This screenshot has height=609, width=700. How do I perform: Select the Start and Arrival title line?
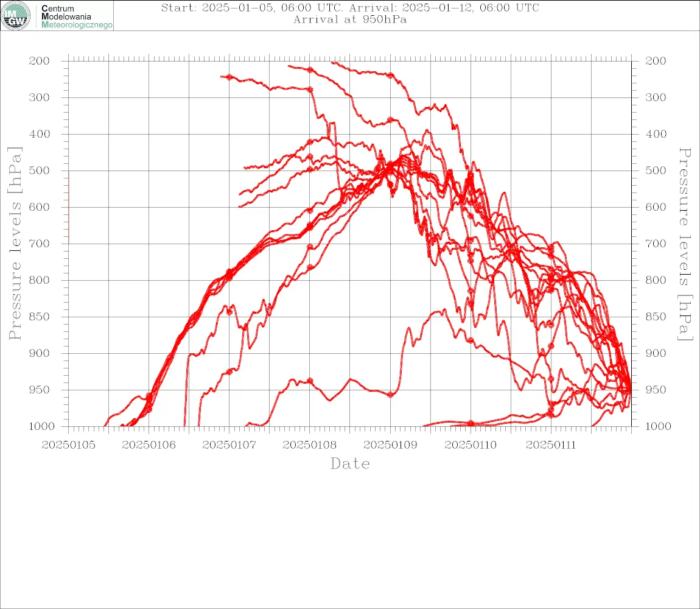coord(350,7)
